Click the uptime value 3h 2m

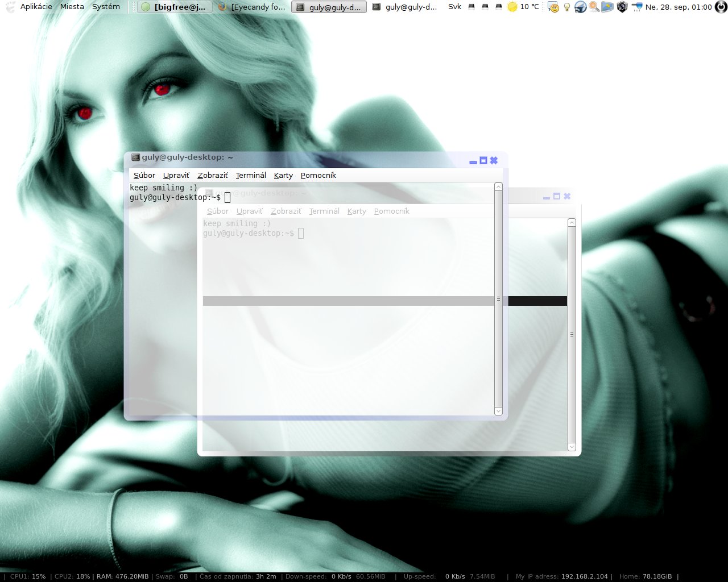tap(266, 576)
